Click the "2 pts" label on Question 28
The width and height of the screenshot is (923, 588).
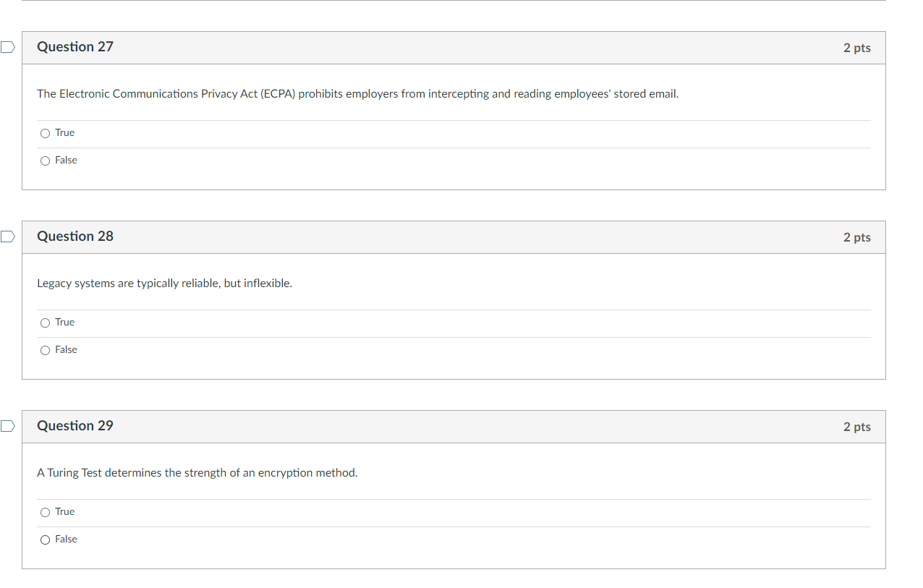[x=856, y=237]
